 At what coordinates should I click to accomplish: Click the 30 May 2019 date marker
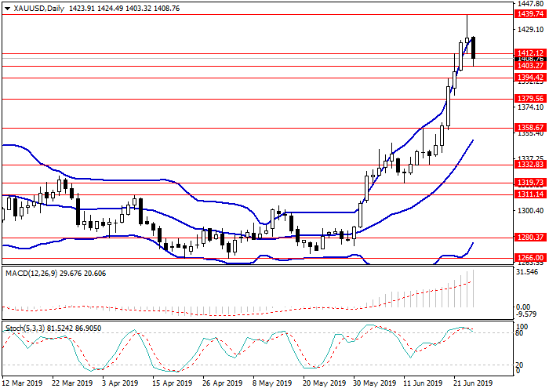373,385
